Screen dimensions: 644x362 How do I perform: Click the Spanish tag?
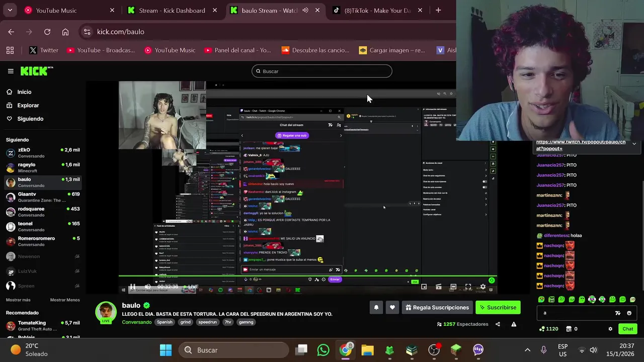coord(165,322)
